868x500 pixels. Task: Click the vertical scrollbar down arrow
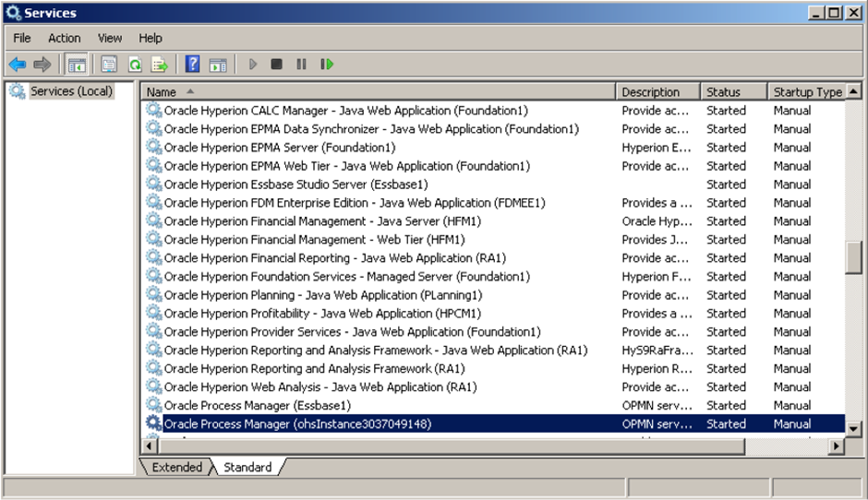[853, 429]
